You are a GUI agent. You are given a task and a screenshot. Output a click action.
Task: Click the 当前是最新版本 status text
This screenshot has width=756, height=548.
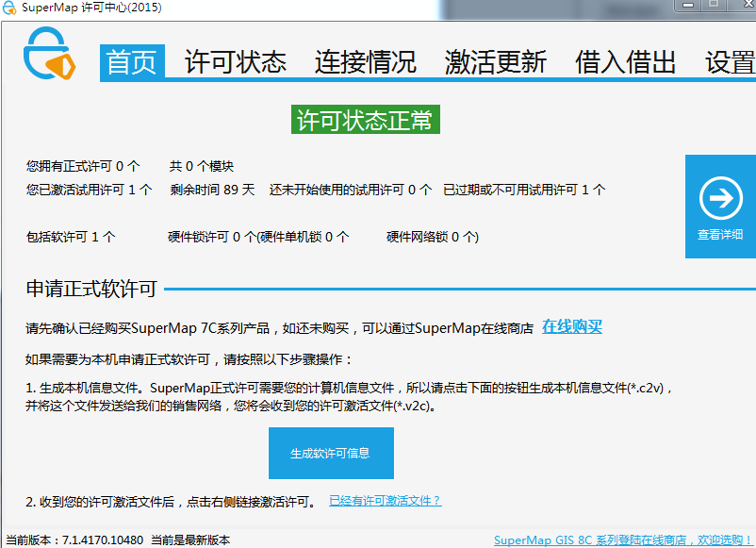pyautogui.click(x=190, y=540)
